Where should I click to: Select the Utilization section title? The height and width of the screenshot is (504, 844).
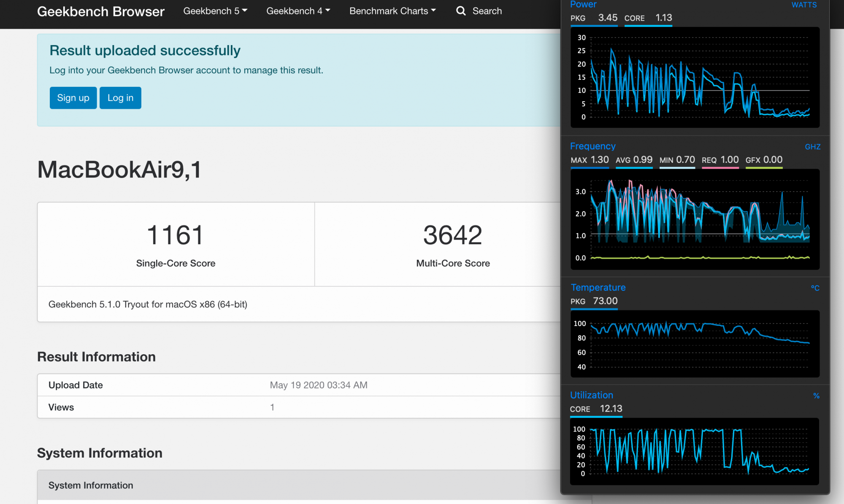pos(591,395)
